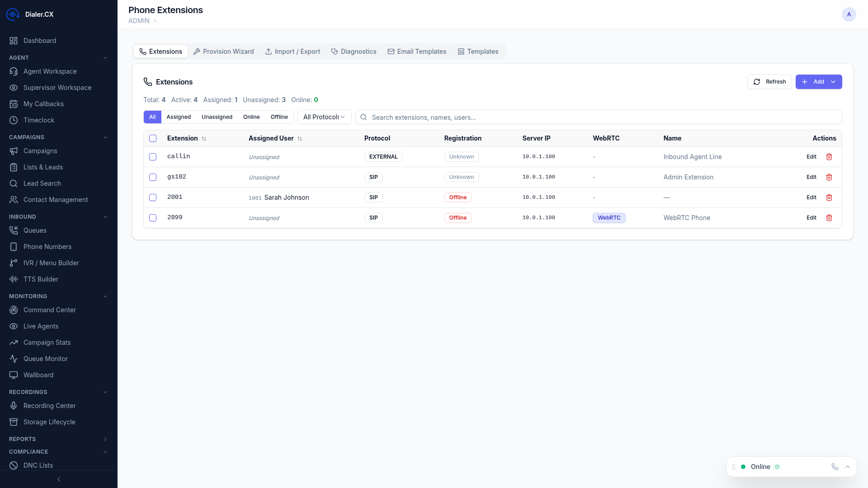Click the Queue Monitor activity icon
Viewport: 868px width, 488px height.
[13, 359]
